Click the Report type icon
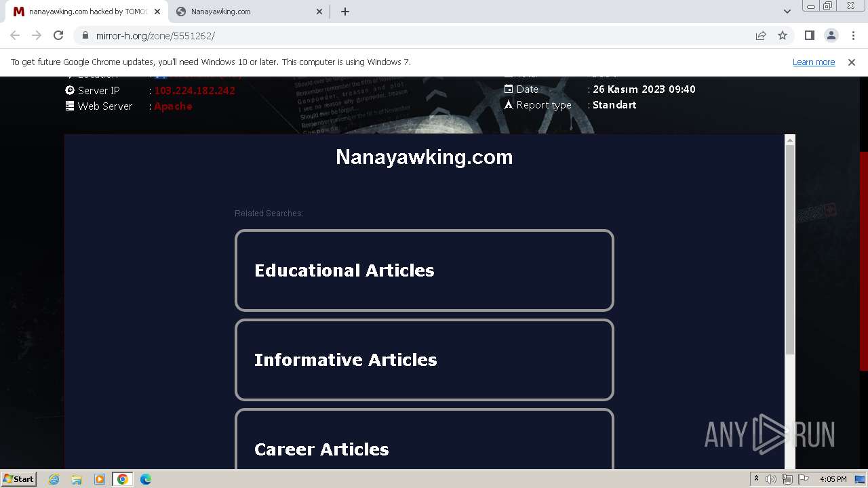This screenshot has width=868, height=488. (x=509, y=104)
